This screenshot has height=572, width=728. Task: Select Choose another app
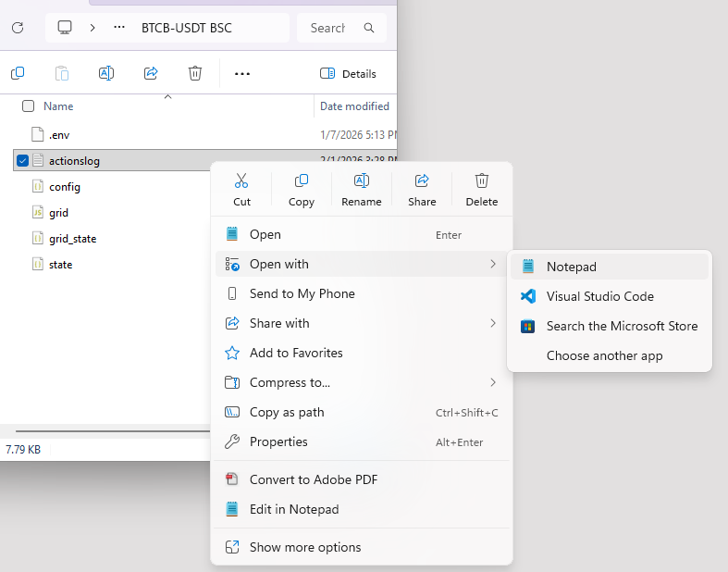coord(610,356)
